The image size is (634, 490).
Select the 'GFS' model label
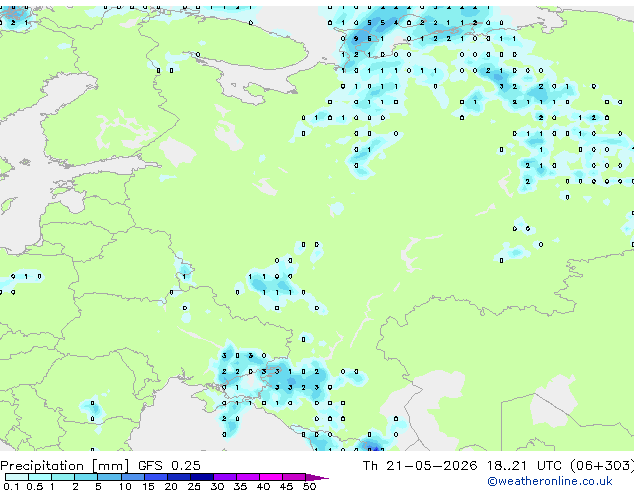[x=150, y=466]
